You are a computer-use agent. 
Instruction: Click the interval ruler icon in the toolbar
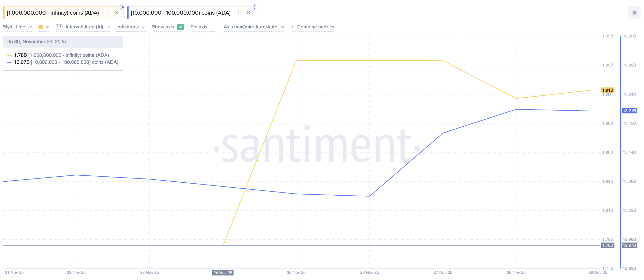point(59,27)
